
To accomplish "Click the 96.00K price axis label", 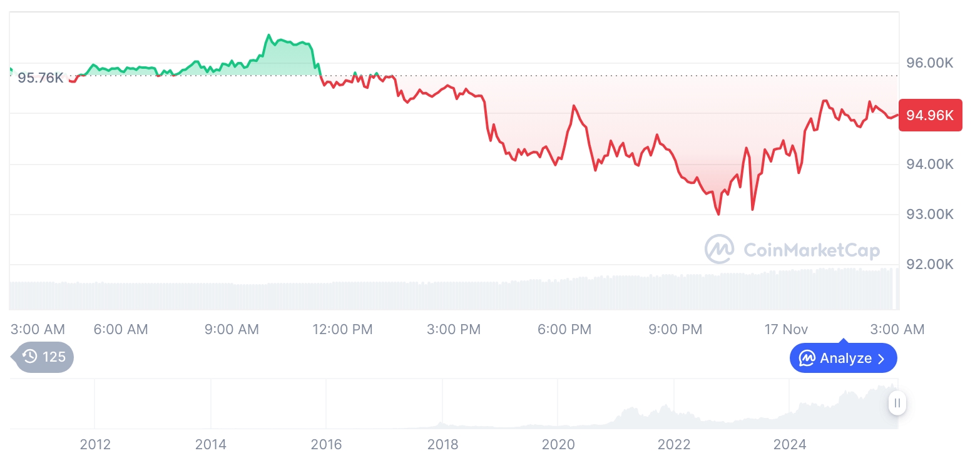I will pos(929,63).
